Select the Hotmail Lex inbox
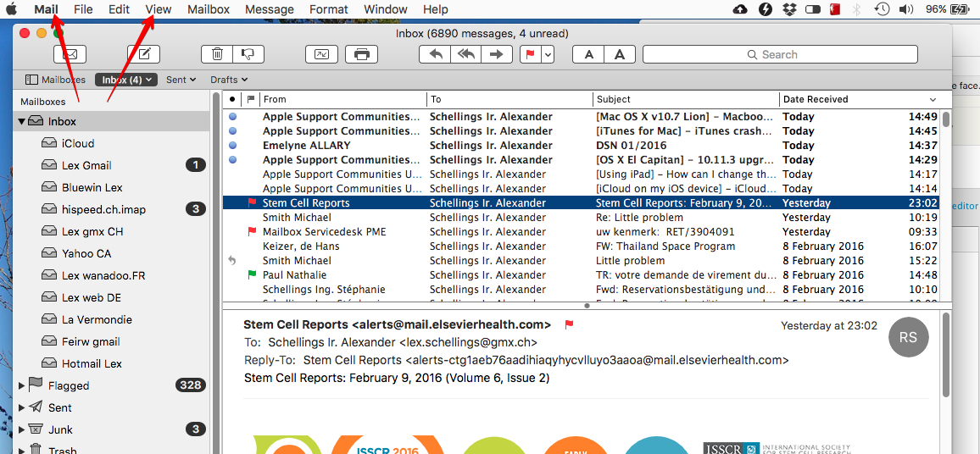The height and width of the screenshot is (454, 980). tap(111, 363)
